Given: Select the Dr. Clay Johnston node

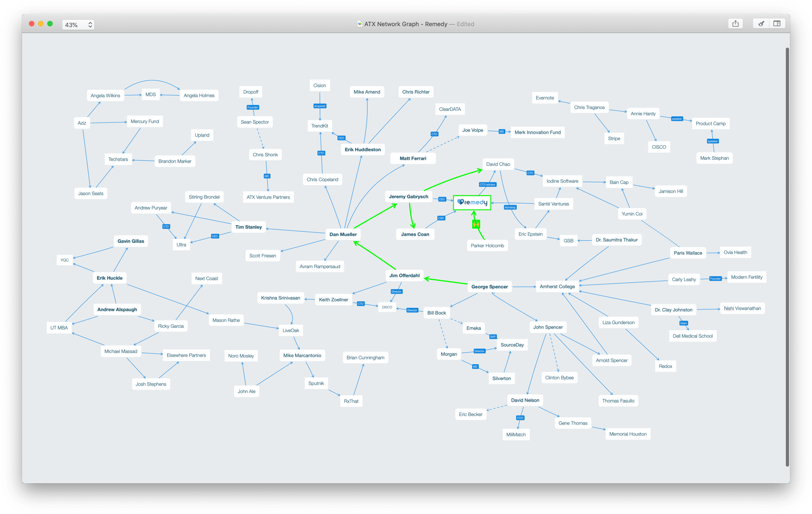Looking at the screenshot, I should pos(673,310).
